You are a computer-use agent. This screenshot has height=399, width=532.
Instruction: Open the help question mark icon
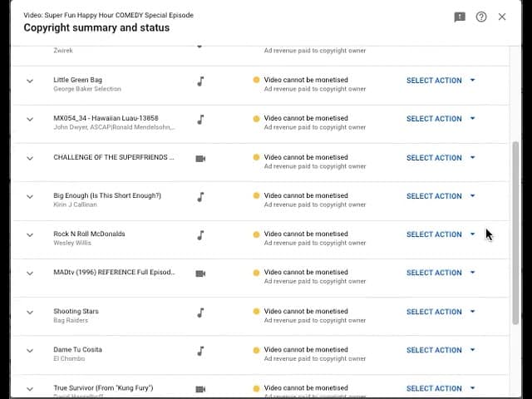(481, 17)
